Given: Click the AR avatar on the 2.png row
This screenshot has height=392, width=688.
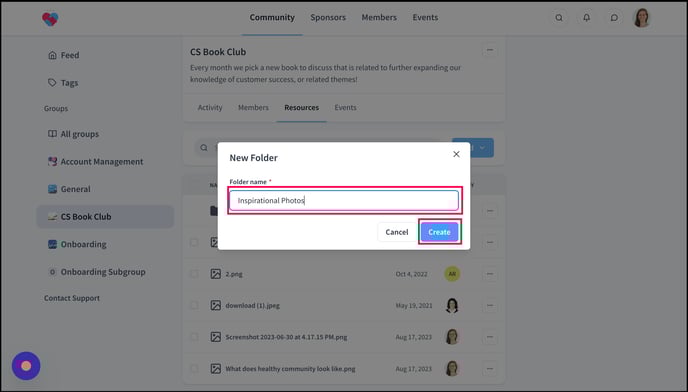Looking at the screenshot, I should point(452,274).
